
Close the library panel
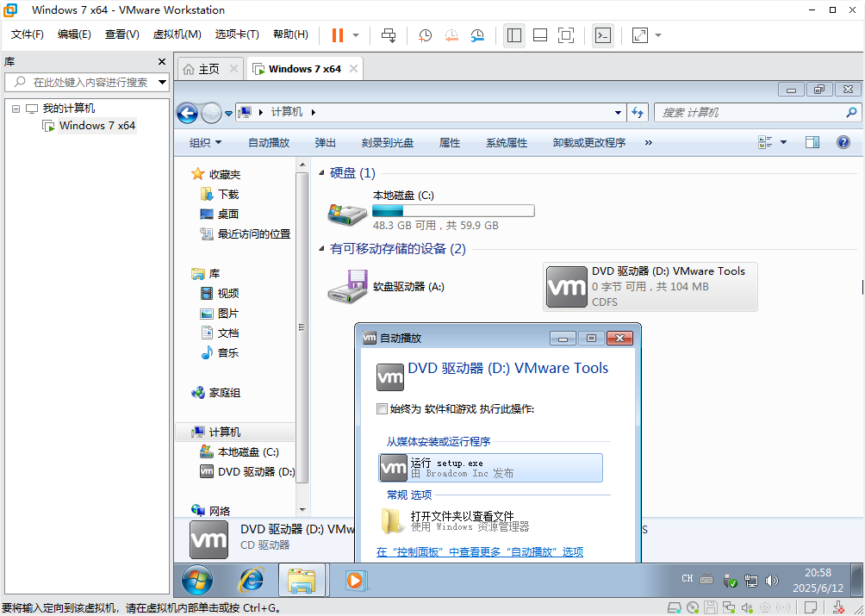(x=162, y=62)
